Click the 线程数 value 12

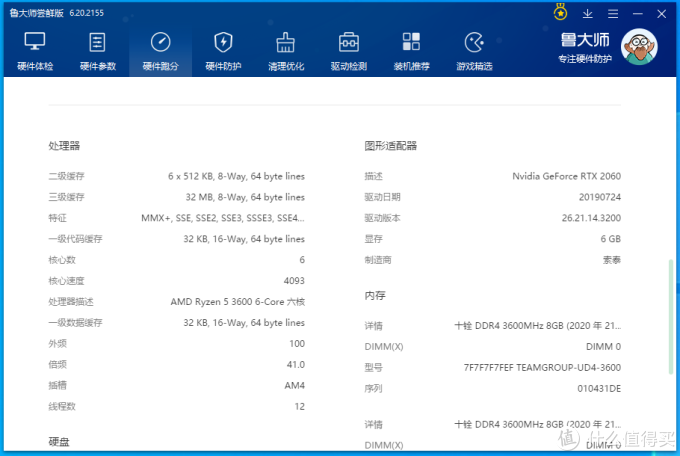(300, 407)
